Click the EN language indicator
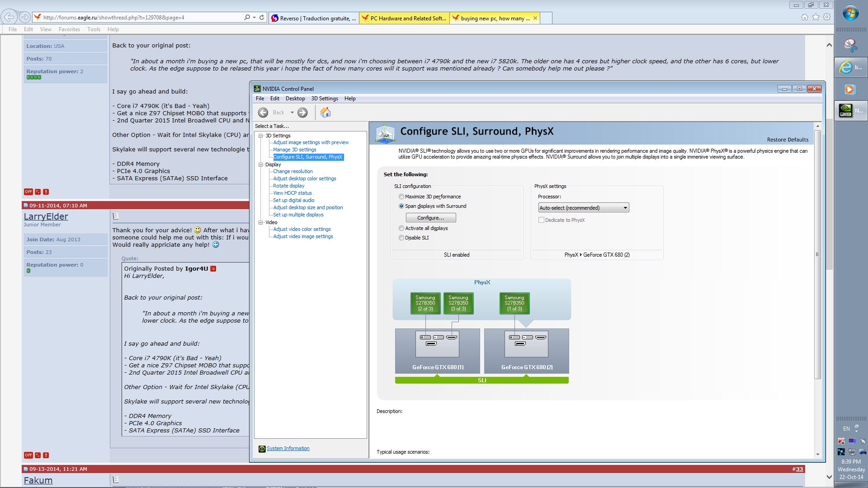 (846, 429)
